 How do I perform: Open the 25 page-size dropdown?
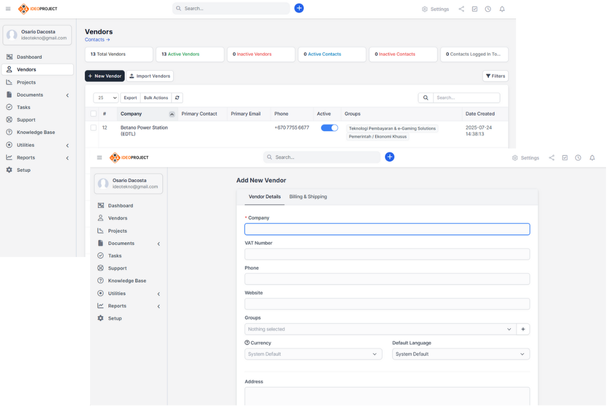pyautogui.click(x=106, y=98)
